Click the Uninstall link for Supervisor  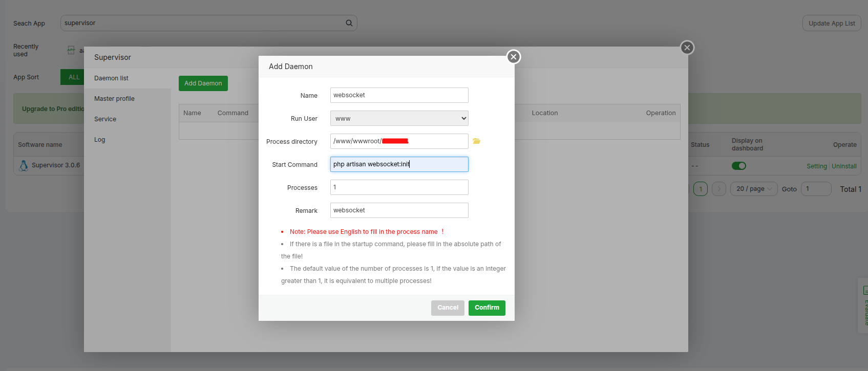pos(844,166)
